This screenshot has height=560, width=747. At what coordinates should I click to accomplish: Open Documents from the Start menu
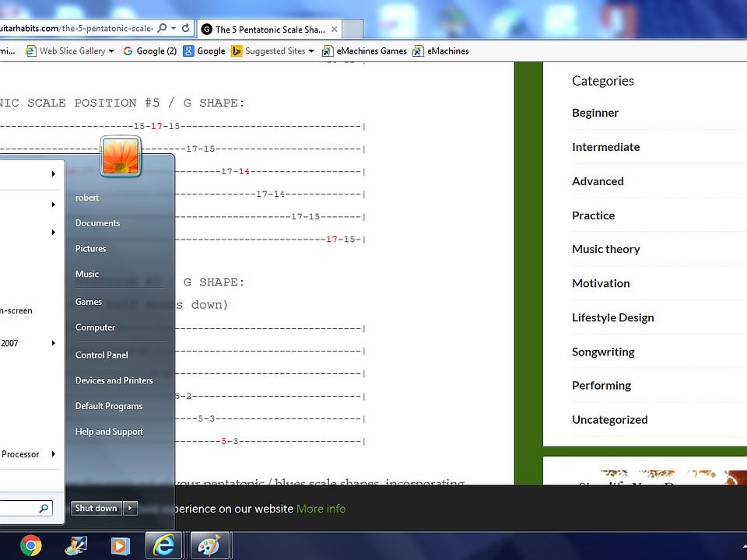coord(98,223)
